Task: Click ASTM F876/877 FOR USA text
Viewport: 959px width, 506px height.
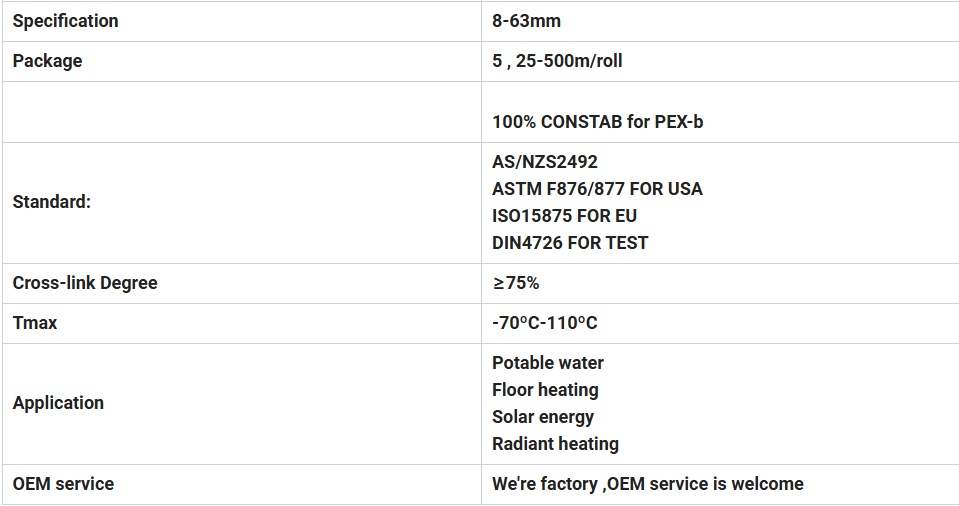Action: click(x=597, y=189)
